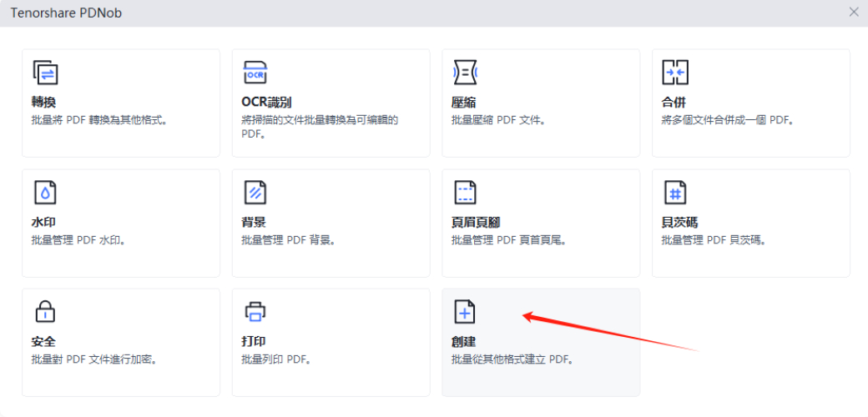868x417 pixels.
Task: Click description 批量壓縮 PDF 文件
Action: point(499,120)
